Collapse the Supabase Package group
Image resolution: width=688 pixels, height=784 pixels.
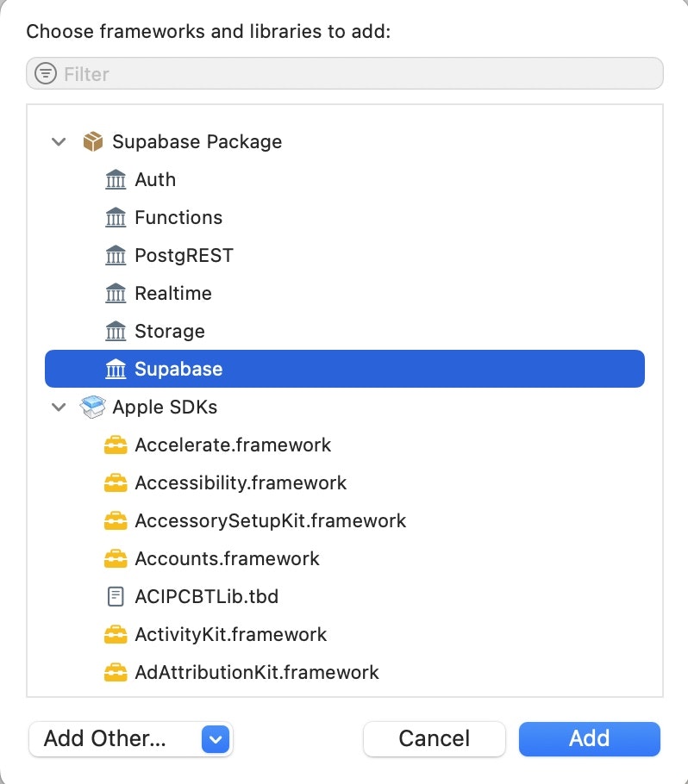(x=59, y=141)
